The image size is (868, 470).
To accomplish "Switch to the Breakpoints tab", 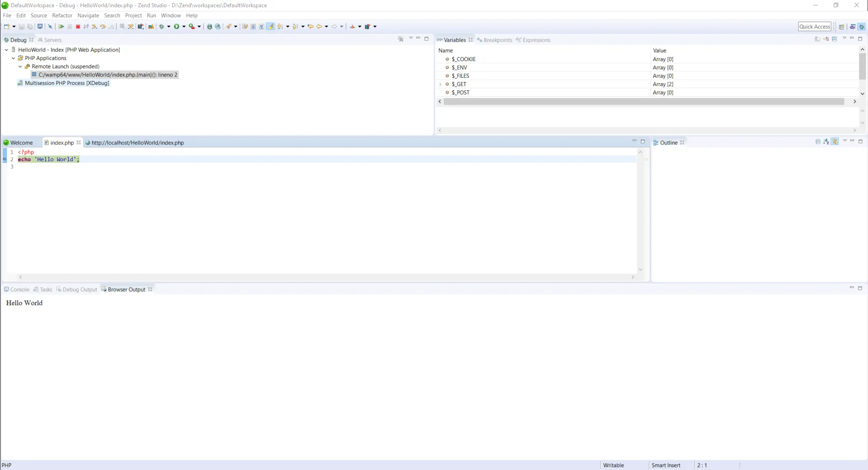I will point(497,40).
